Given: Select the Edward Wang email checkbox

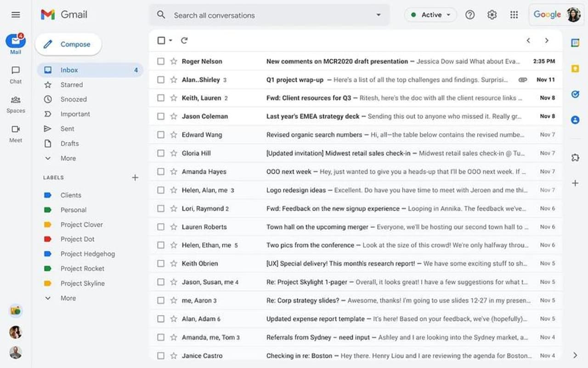Looking at the screenshot, I should pyautogui.click(x=161, y=135).
